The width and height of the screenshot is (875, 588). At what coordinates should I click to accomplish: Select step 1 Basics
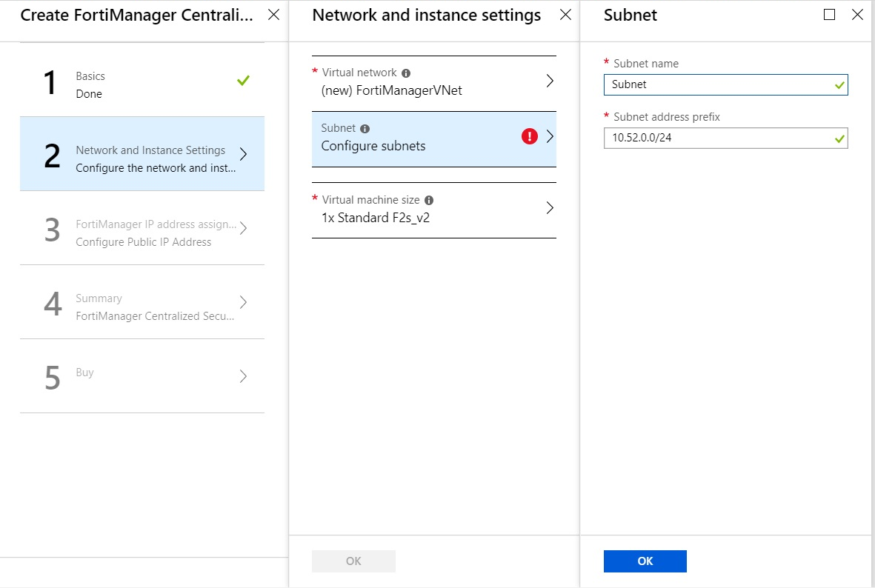tap(142, 84)
